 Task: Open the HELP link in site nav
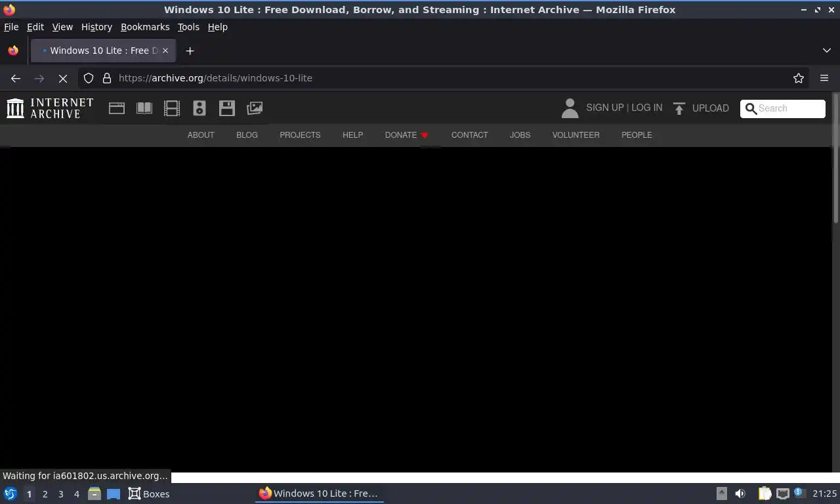tap(352, 135)
